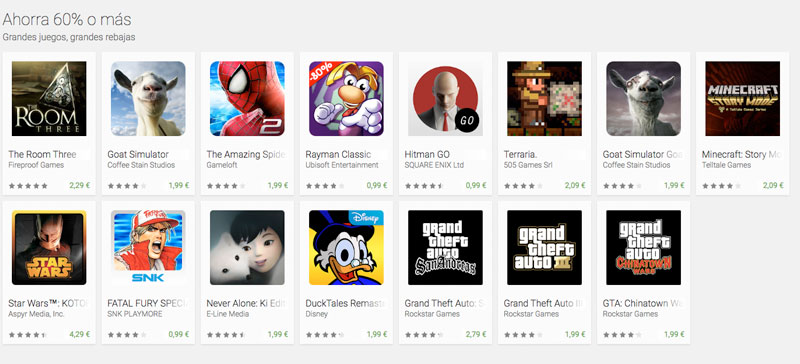The width and height of the screenshot is (800, 364).
Task: Click the Fireproof Games developer link
Action: click(36, 165)
